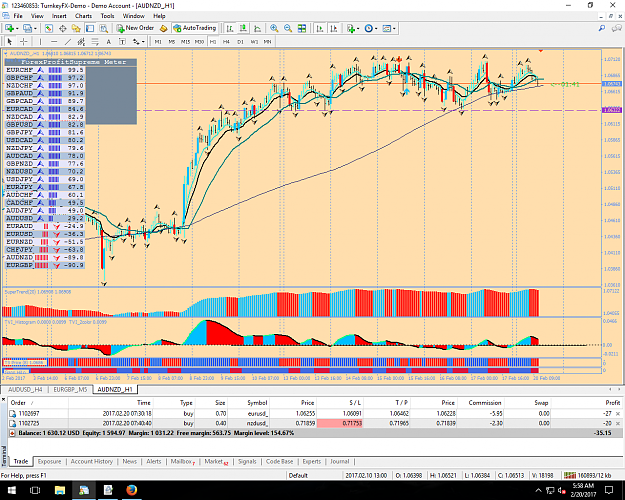Toggle AutoTrading on or off
The height and width of the screenshot is (500, 625).
coord(195,28)
